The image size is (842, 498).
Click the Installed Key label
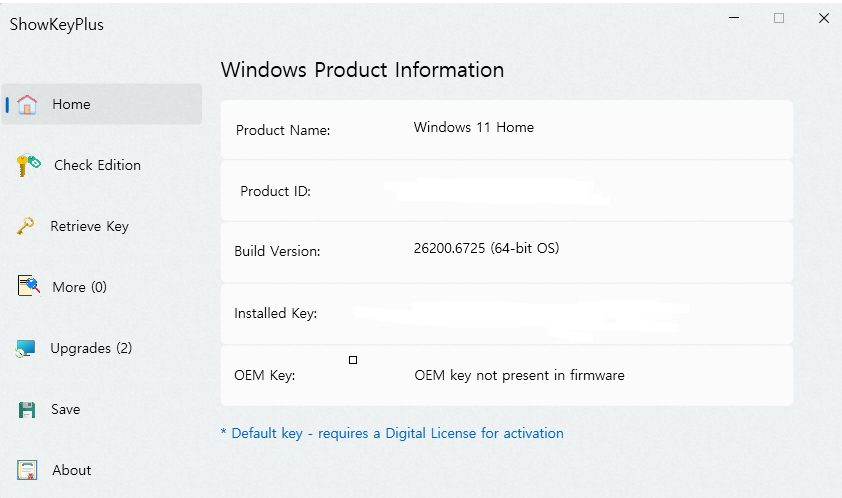275,313
